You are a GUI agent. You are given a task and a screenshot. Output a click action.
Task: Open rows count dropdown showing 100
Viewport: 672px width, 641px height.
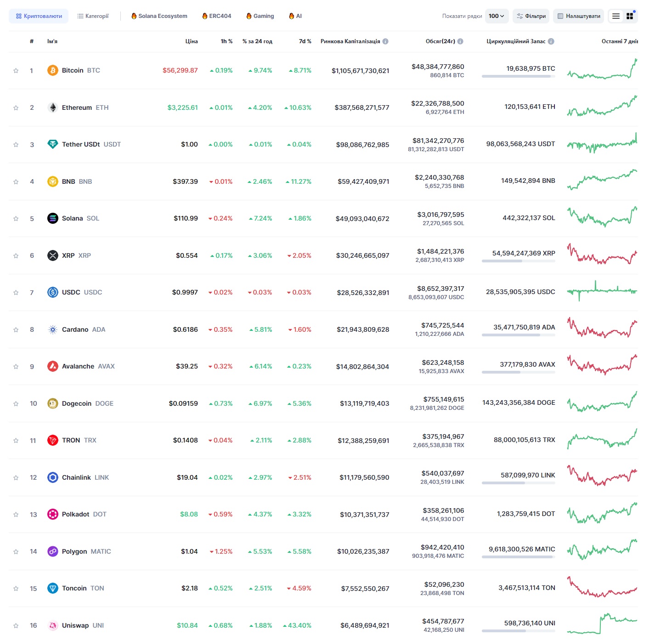click(x=497, y=16)
